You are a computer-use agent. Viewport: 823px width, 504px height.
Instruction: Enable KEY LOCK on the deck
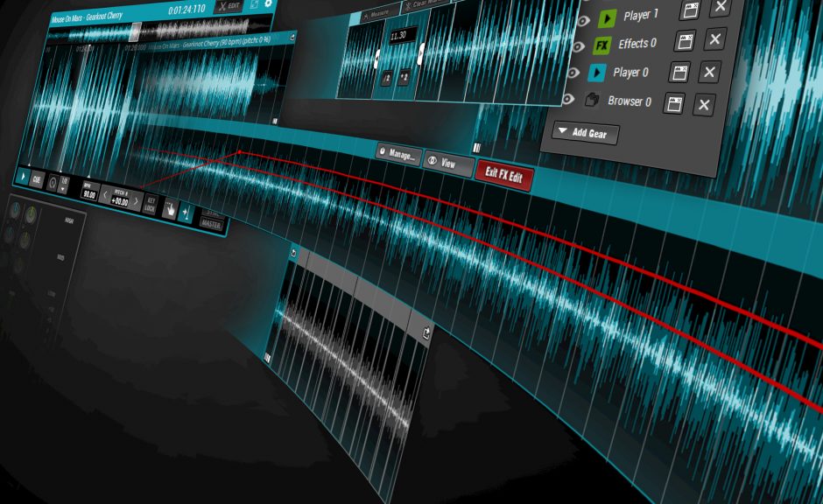pyautogui.click(x=151, y=205)
